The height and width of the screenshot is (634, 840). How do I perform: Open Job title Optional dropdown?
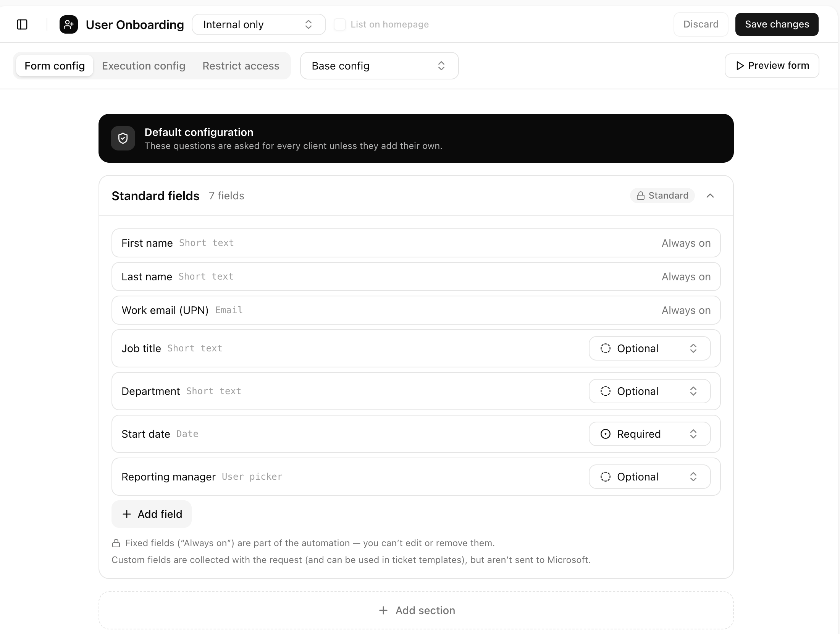(650, 348)
